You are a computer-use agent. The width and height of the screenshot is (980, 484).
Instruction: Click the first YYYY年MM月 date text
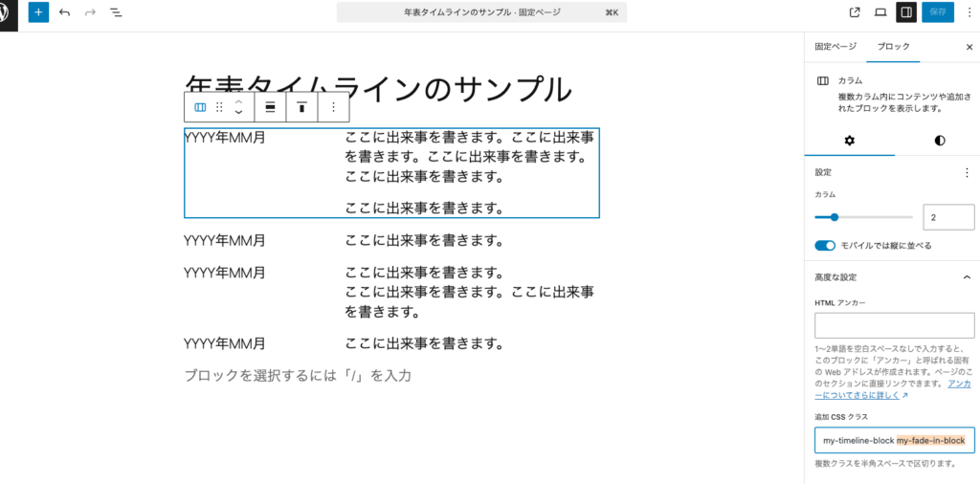[x=225, y=138]
